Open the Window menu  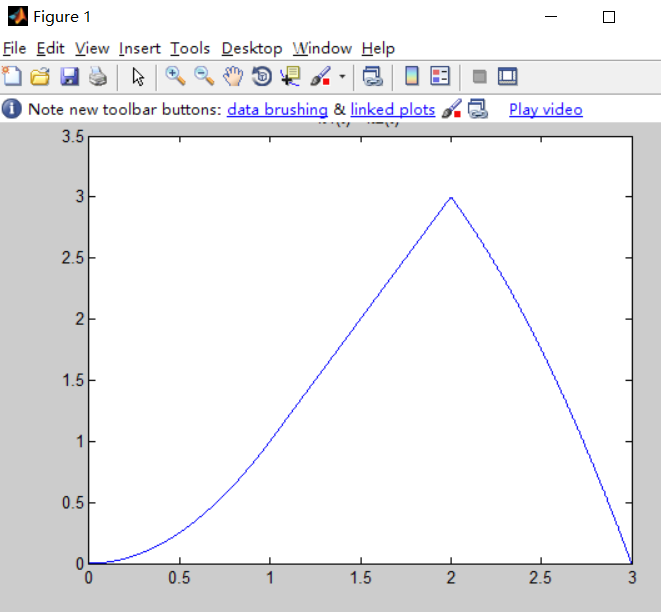coord(322,48)
